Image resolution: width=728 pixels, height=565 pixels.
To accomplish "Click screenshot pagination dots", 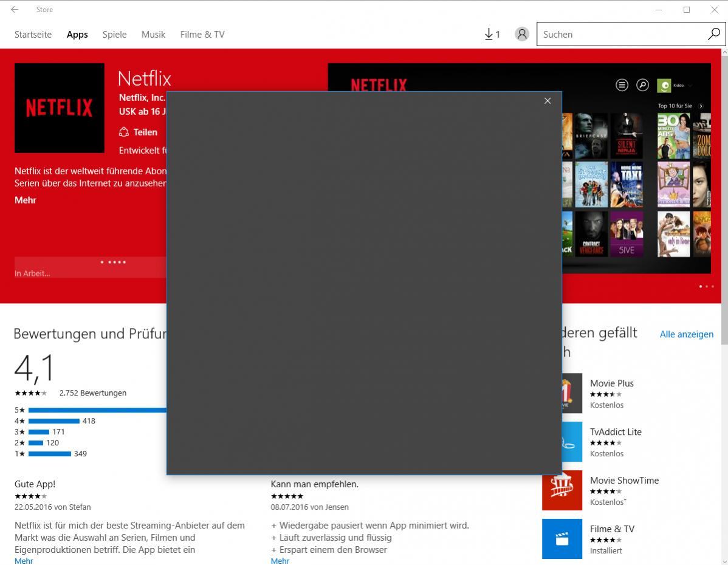I will tap(707, 286).
